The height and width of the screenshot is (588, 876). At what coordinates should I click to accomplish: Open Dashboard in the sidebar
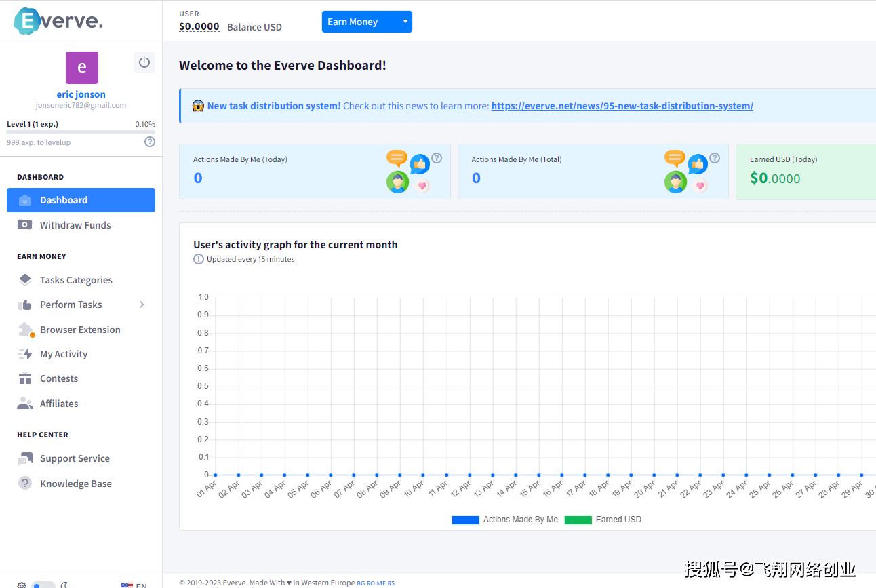(81, 200)
